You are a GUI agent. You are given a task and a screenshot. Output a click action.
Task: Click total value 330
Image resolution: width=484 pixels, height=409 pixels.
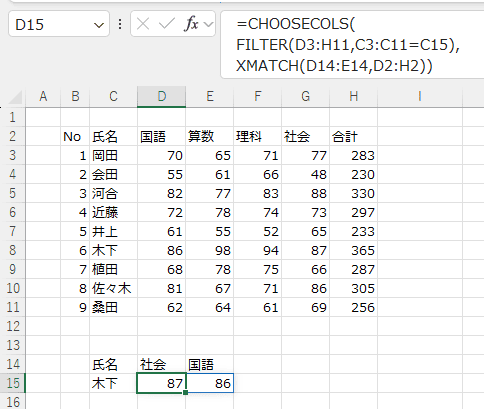coord(354,193)
